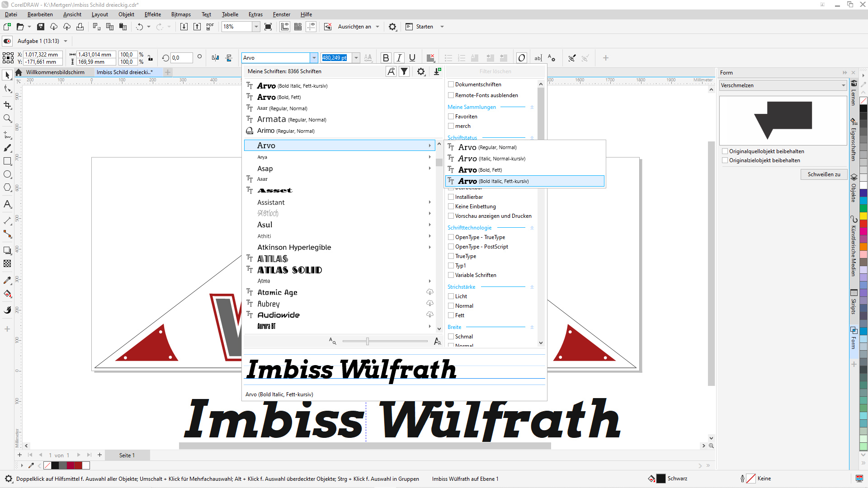Check the Fett weight checkbox
The image size is (868, 488).
[x=451, y=315]
